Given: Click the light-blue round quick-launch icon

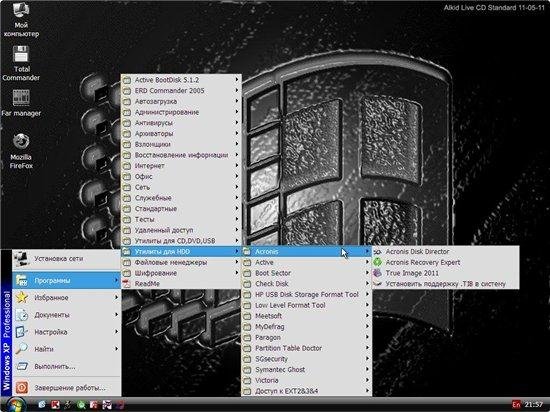Looking at the screenshot, I should point(42,405).
